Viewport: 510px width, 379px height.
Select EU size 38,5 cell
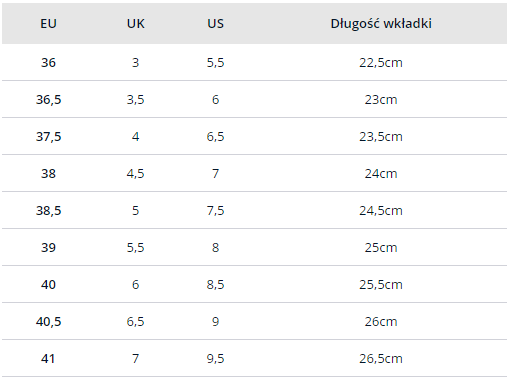click(48, 211)
